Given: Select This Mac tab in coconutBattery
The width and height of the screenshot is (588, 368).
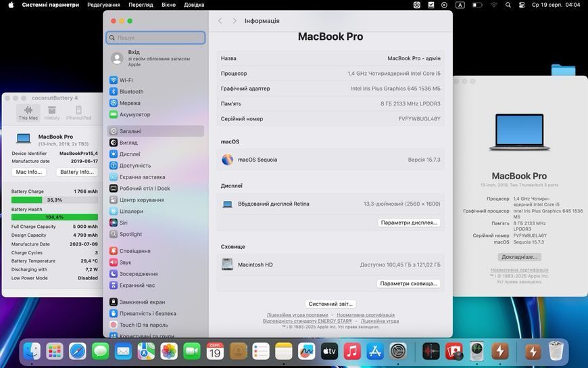Looking at the screenshot, I should click(x=28, y=113).
